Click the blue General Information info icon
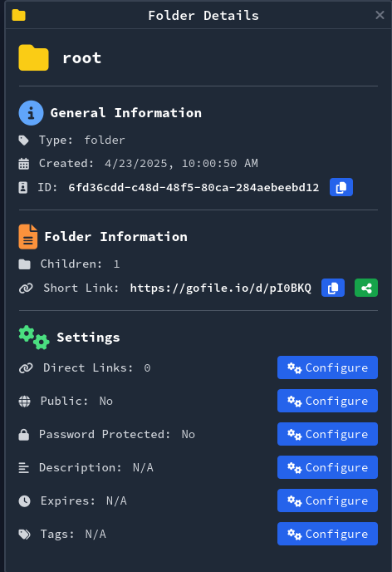 click(x=31, y=113)
